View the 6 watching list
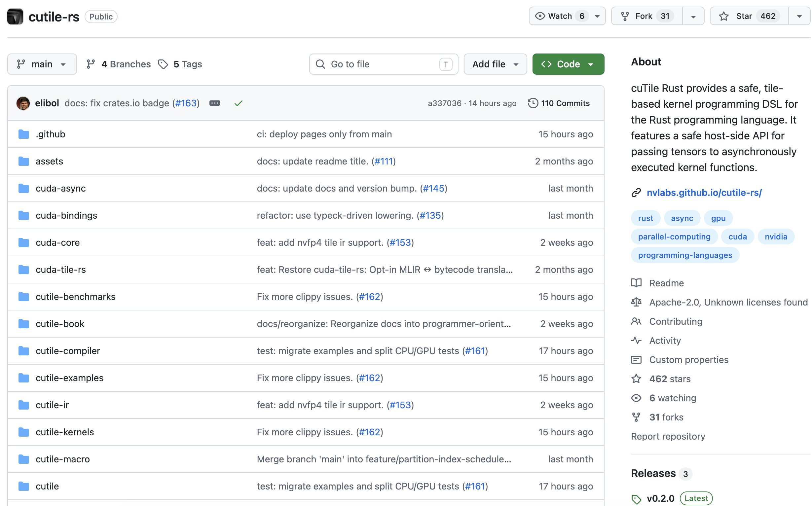Image resolution: width=812 pixels, height=506 pixels. pos(673,398)
